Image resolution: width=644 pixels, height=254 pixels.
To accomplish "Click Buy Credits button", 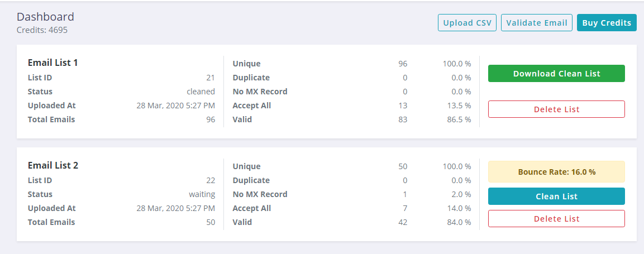I will coord(607,22).
